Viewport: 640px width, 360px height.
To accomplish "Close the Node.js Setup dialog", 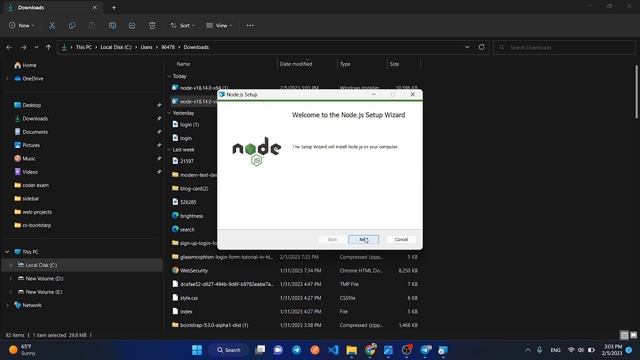I will click(412, 94).
